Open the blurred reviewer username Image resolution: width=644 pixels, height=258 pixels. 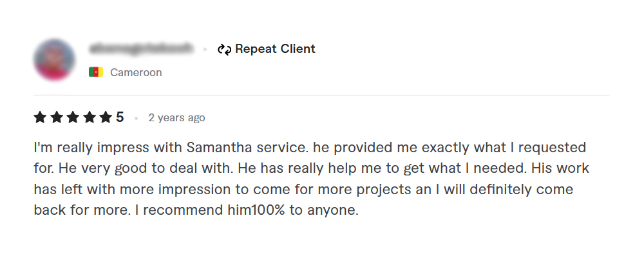coord(141,49)
